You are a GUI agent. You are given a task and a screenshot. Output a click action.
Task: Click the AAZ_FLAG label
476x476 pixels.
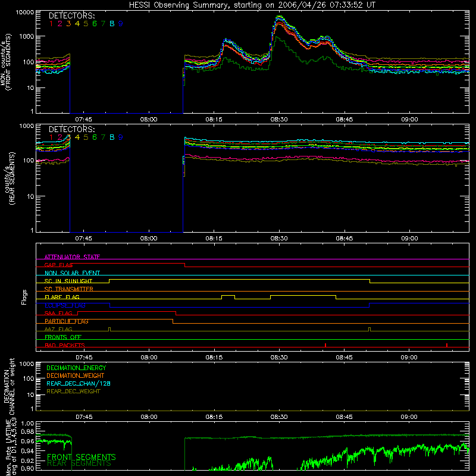(x=58, y=329)
